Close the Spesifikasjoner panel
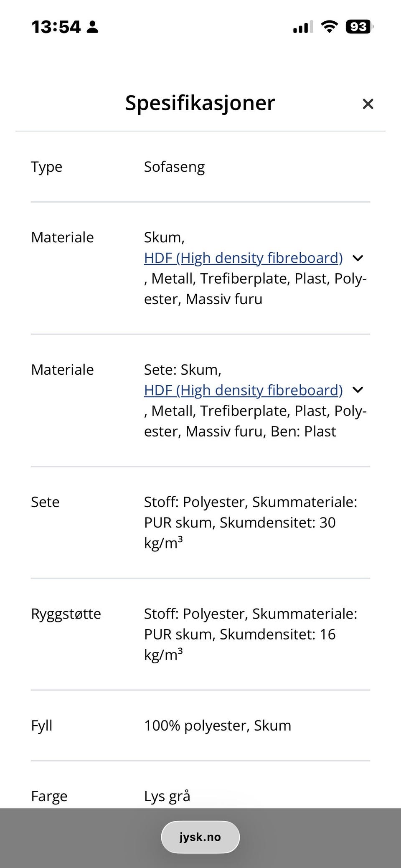This screenshot has height=868, width=401. pyautogui.click(x=368, y=104)
